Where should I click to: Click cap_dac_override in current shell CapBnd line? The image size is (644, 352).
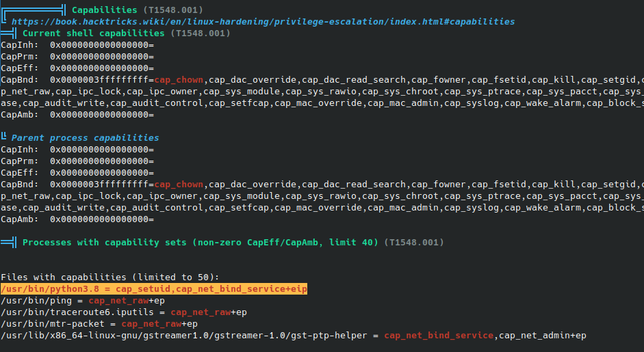click(x=253, y=79)
